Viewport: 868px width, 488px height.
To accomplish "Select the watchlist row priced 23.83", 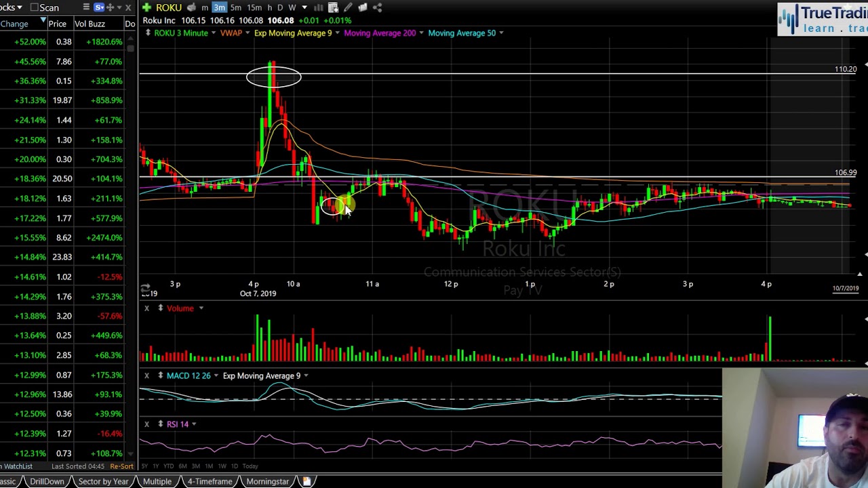I will [x=62, y=258].
